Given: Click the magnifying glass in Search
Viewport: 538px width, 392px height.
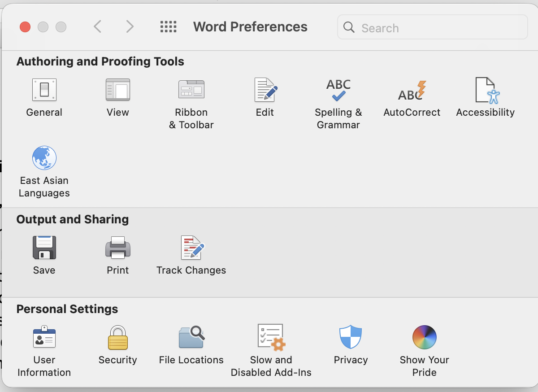Looking at the screenshot, I should pyautogui.click(x=349, y=27).
